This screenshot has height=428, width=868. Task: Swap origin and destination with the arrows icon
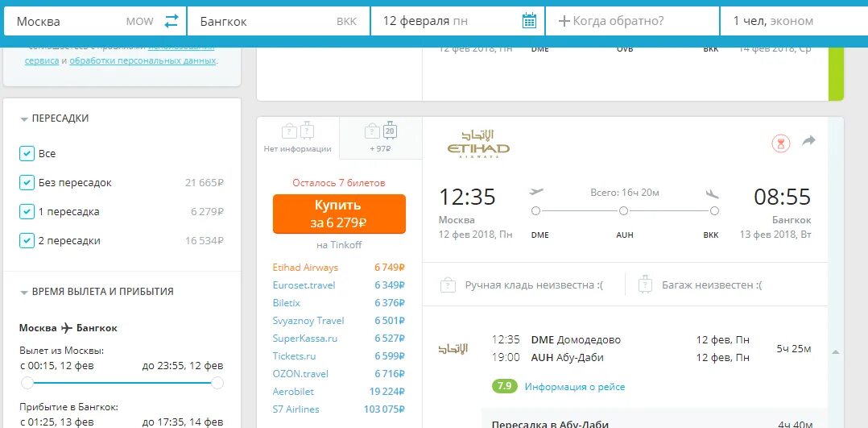tap(172, 21)
